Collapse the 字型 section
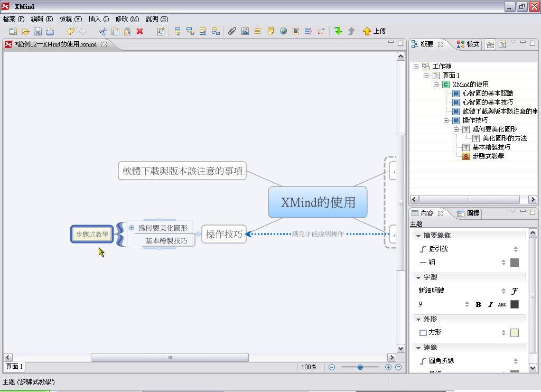The image size is (541, 392). [x=418, y=277]
